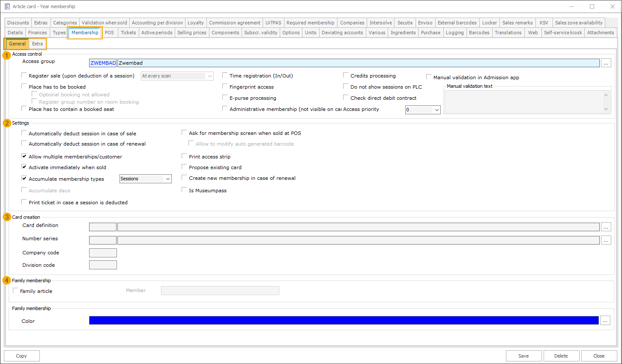
Task: Click numbered marker 1 beside Access control
Action: coord(7,55)
